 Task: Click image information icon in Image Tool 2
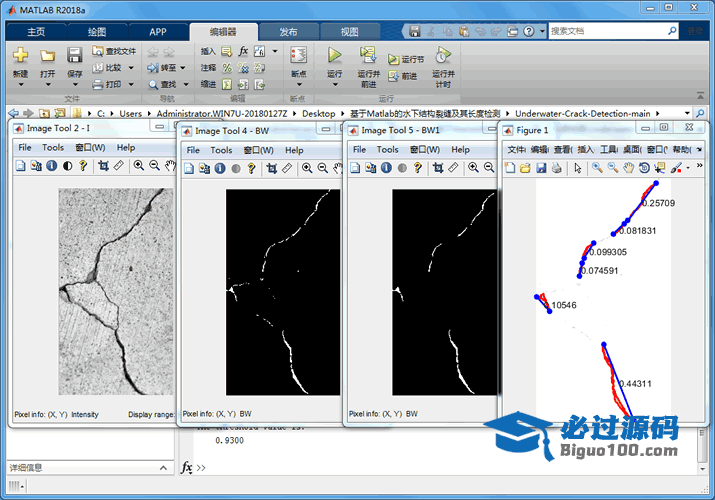tap(52, 166)
